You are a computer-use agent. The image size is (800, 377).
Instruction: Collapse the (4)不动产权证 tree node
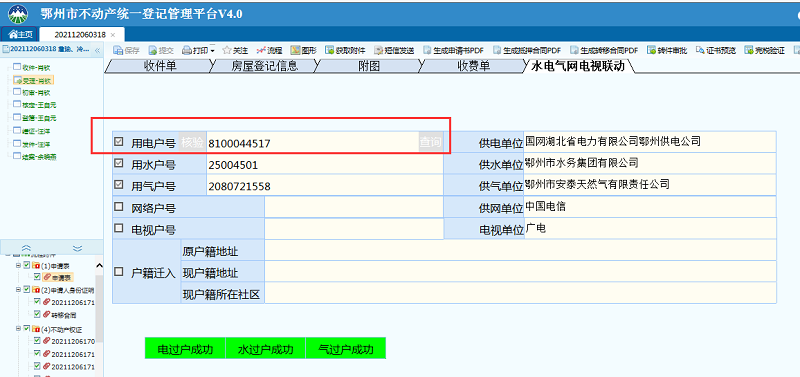click(x=19, y=329)
